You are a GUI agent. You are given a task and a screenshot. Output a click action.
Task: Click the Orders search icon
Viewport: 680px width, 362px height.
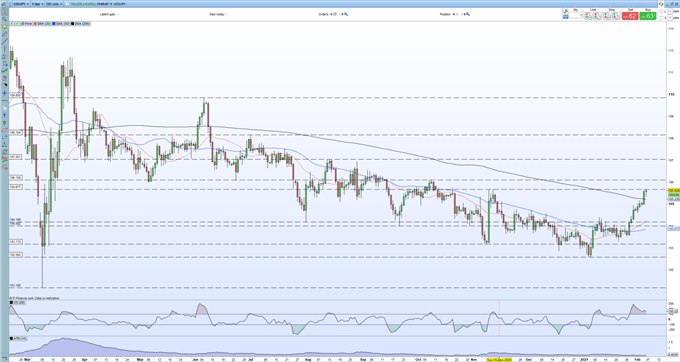(x=346, y=14)
